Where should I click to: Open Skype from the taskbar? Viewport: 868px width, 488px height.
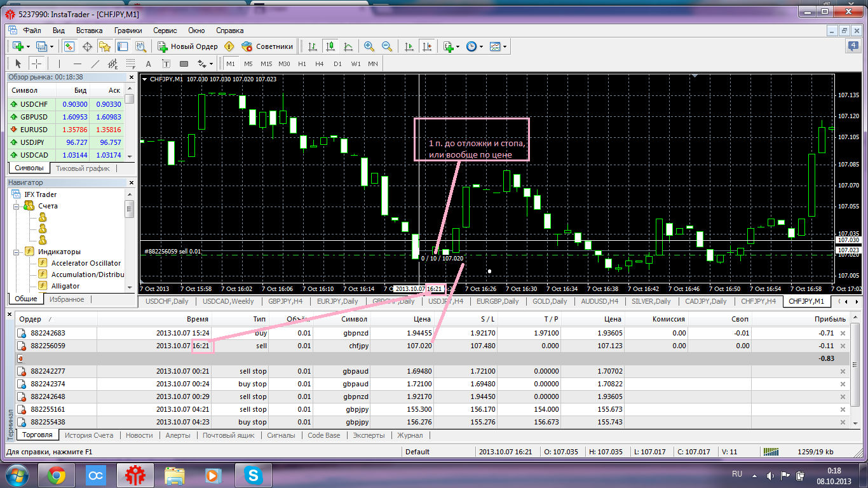point(254,475)
